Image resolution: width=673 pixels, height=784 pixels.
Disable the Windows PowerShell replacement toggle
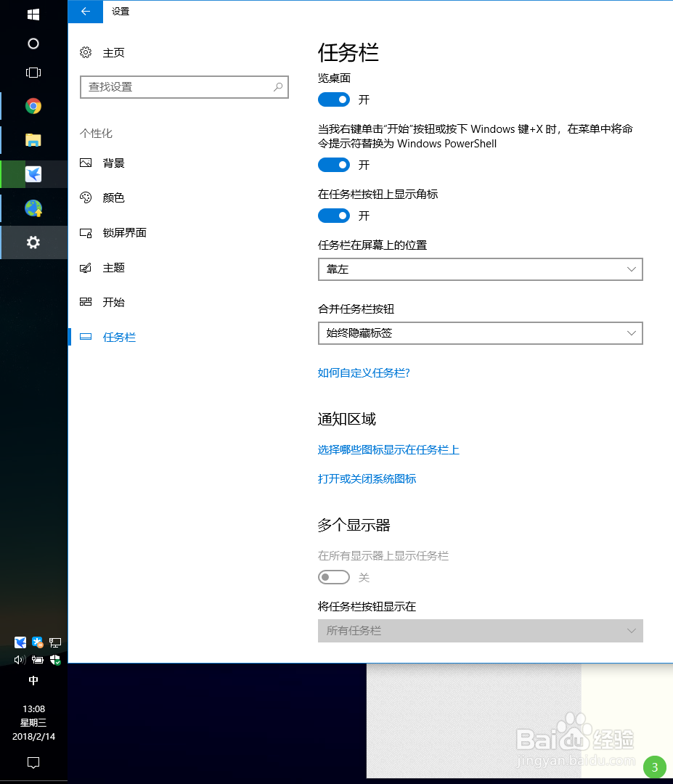[x=333, y=165]
